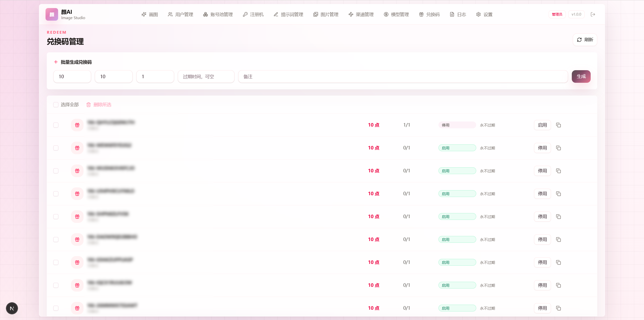Click the 管理员 role badge
Screen dimensions: 644x320
[x=557, y=14]
